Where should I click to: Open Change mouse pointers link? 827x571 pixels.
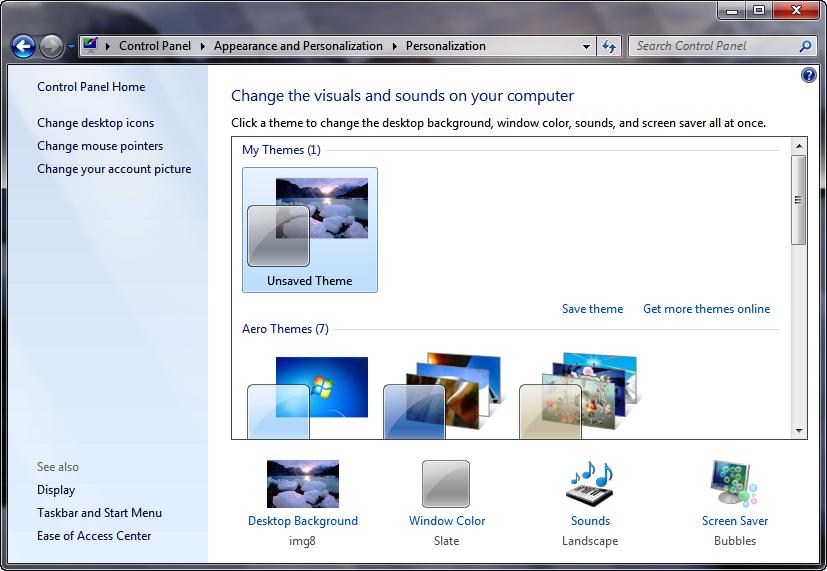pos(100,146)
